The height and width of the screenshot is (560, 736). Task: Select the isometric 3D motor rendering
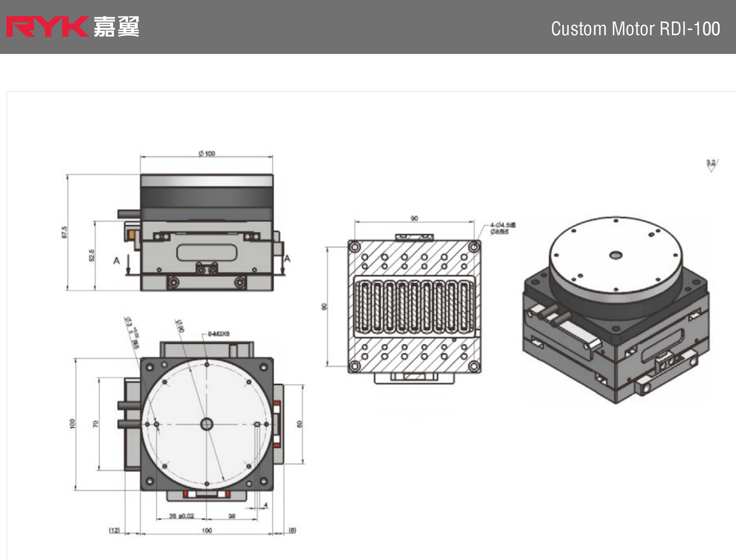(615, 310)
